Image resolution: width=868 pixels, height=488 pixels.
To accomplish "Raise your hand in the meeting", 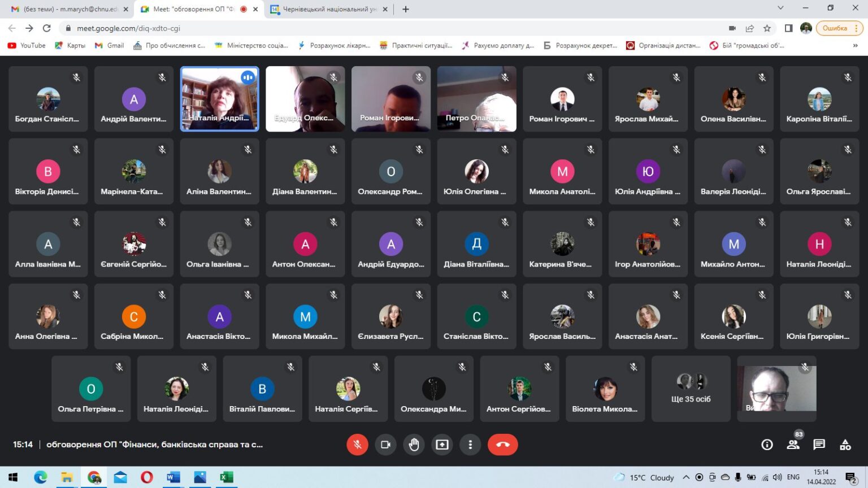I will 414,445.
